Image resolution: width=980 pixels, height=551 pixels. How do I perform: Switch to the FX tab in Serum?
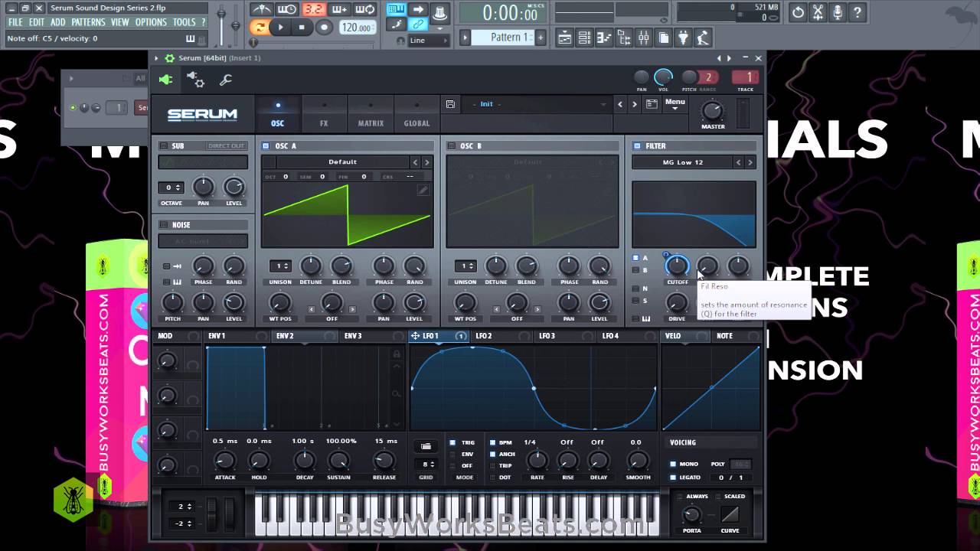[324, 115]
